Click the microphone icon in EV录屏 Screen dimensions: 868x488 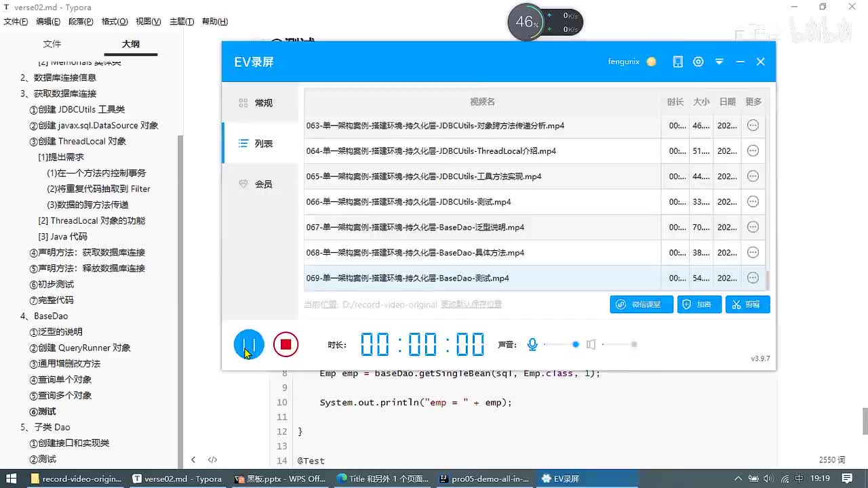(x=532, y=344)
